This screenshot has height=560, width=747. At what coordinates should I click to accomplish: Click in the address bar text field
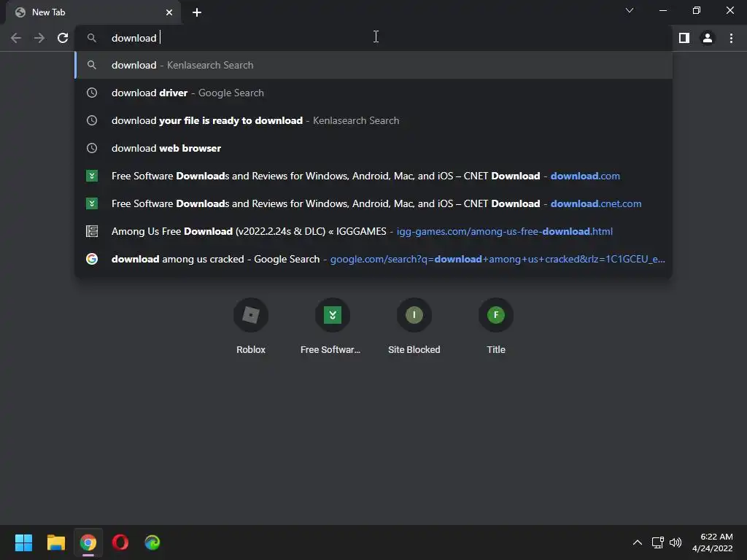coord(374,38)
